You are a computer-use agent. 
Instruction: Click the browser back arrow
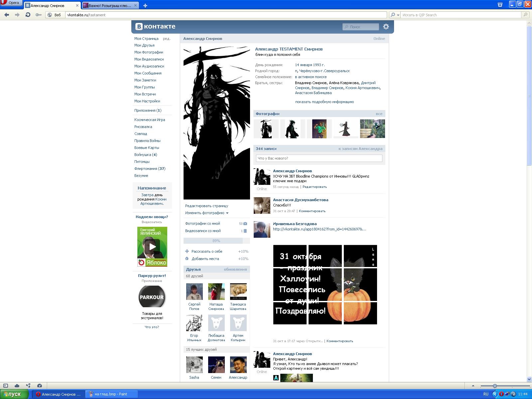[x=7, y=15]
